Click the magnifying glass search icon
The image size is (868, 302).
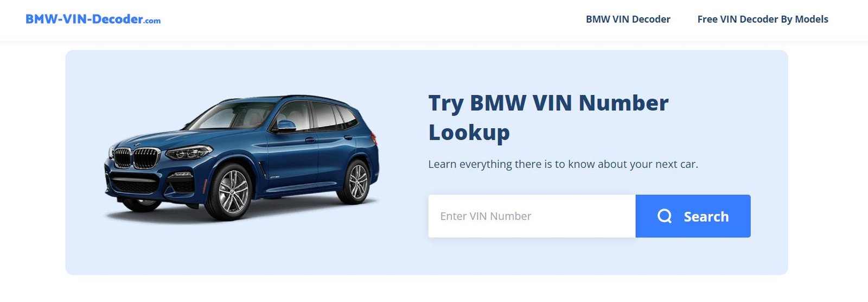point(665,216)
